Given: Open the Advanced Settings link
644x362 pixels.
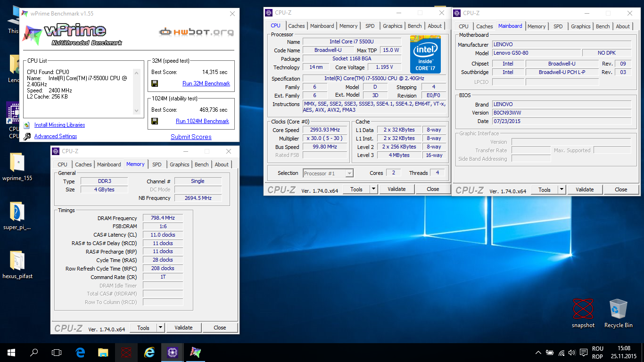Looking at the screenshot, I should click(x=56, y=136).
